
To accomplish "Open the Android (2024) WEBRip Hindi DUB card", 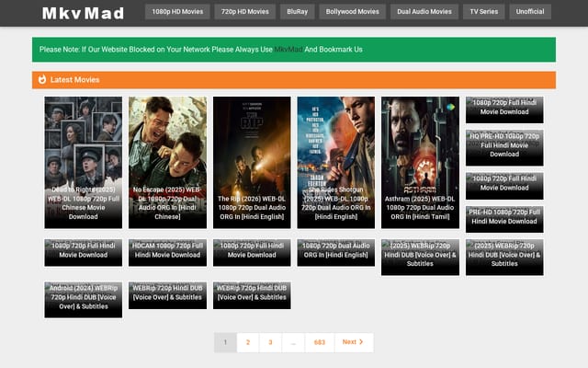I will click(84, 300).
